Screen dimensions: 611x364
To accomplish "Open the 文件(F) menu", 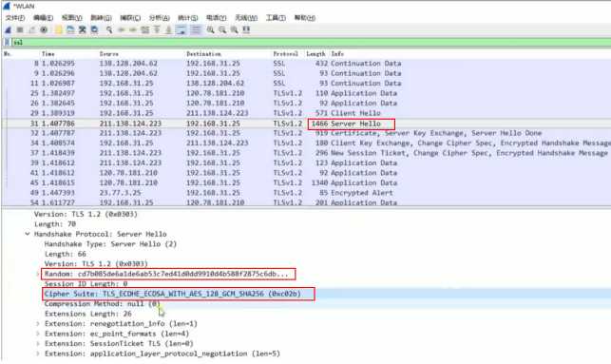I will coord(15,18).
